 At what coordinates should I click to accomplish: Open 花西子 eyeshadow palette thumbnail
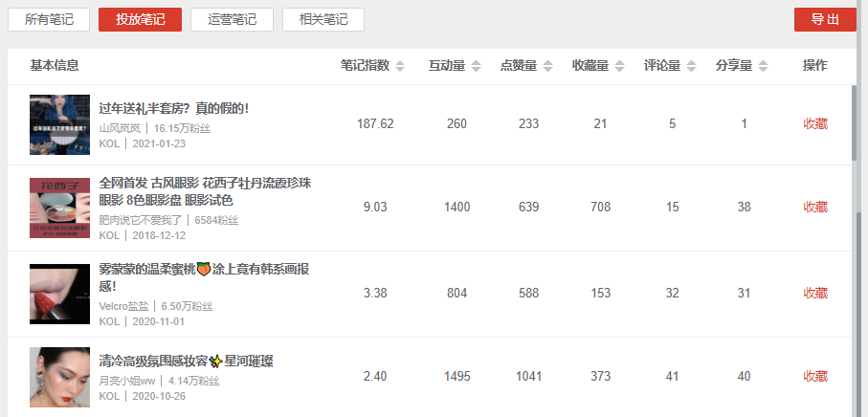point(59,208)
